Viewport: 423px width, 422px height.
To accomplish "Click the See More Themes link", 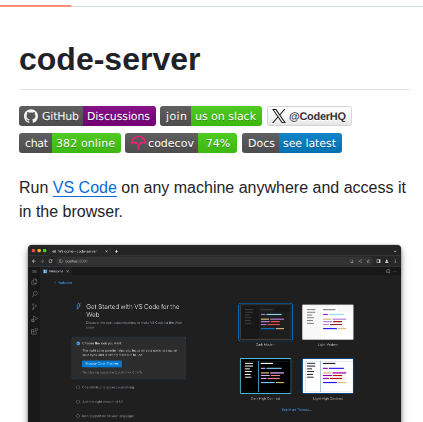I will pyautogui.click(x=296, y=410).
